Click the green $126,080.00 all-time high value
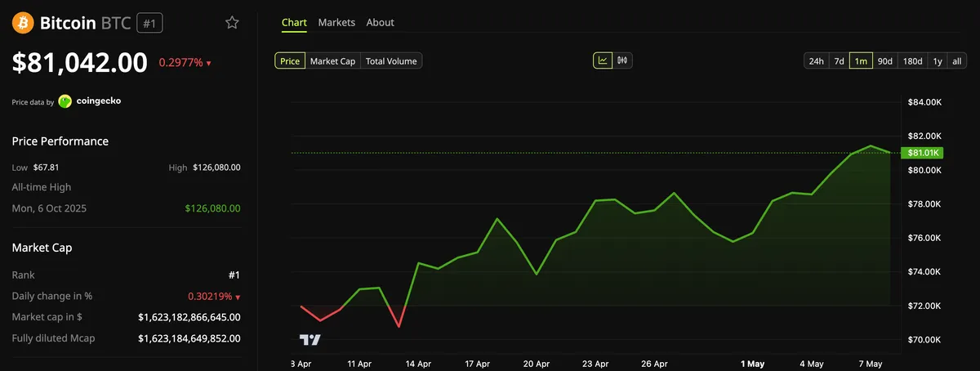Image resolution: width=980 pixels, height=371 pixels. coord(213,208)
